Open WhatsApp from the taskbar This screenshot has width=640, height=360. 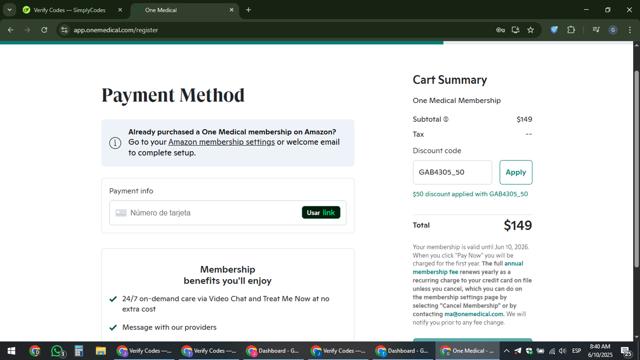click(x=57, y=351)
